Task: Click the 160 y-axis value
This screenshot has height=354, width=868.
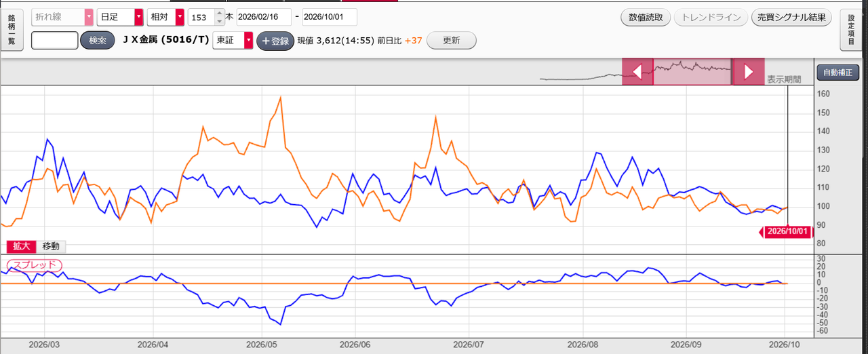Action: [x=824, y=94]
